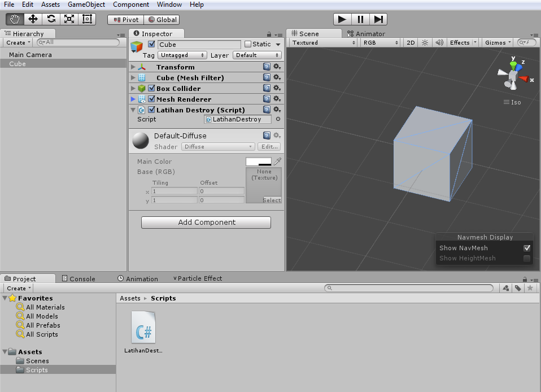The width and height of the screenshot is (541, 392).
Task: Toggle 2D view mode in Scene
Action: 410,42
